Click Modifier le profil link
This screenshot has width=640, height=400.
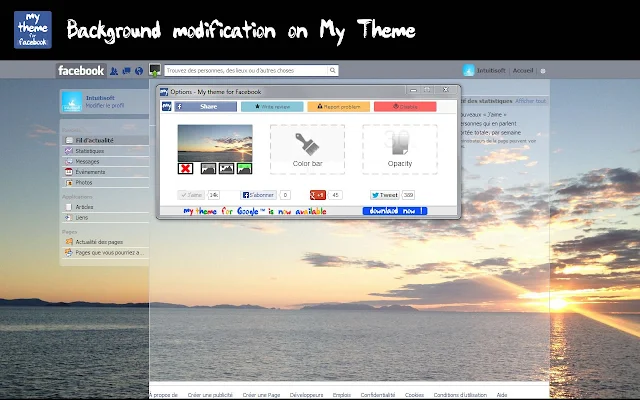[x=105, y=105]
